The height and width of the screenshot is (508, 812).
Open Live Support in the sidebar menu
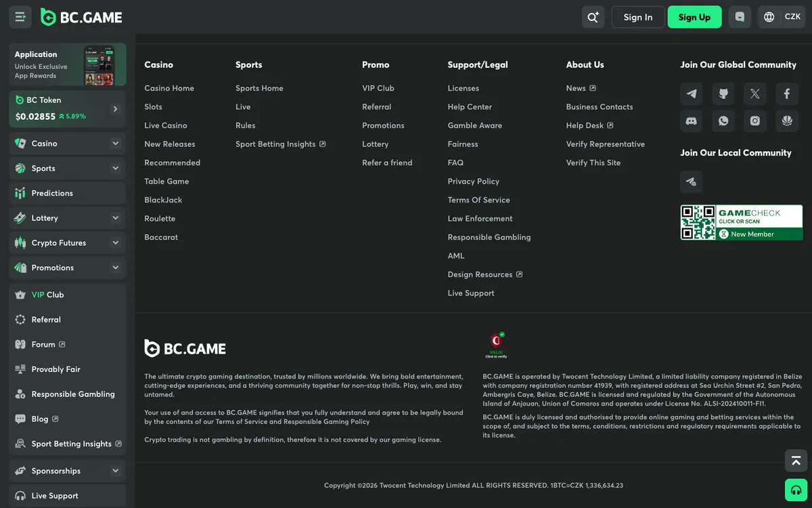(x=68, y=496)
